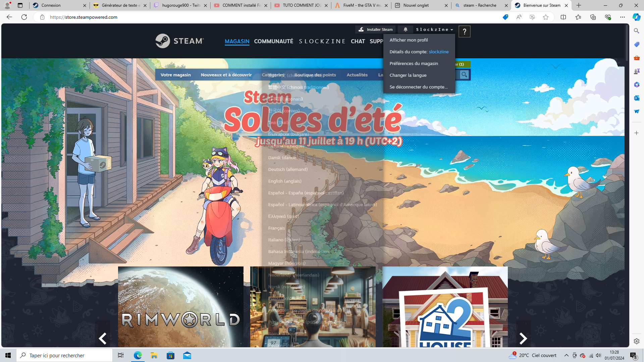Open the Edge tab actions menu
Viewport: 644px width, 362px height.
(20, 5)
